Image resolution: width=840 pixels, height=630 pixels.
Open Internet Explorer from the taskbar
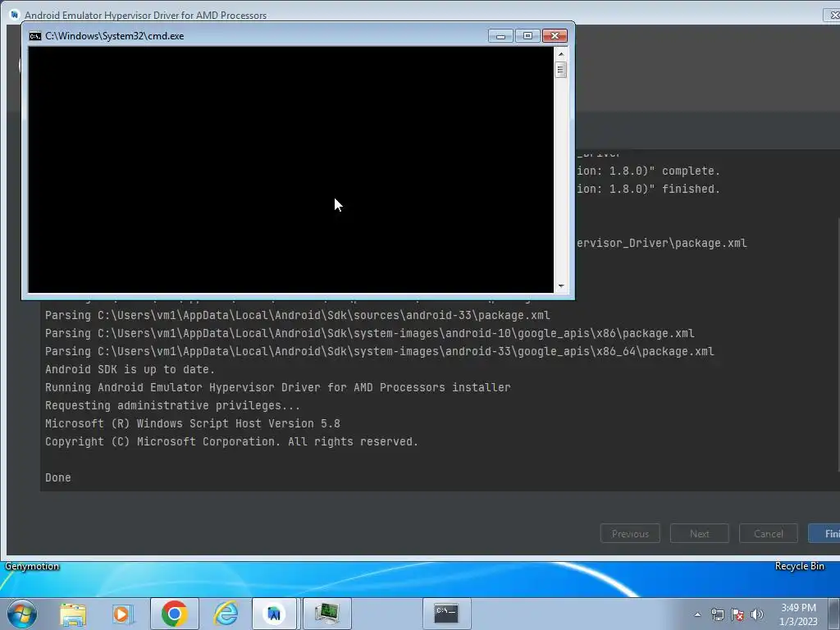point(226,614)
